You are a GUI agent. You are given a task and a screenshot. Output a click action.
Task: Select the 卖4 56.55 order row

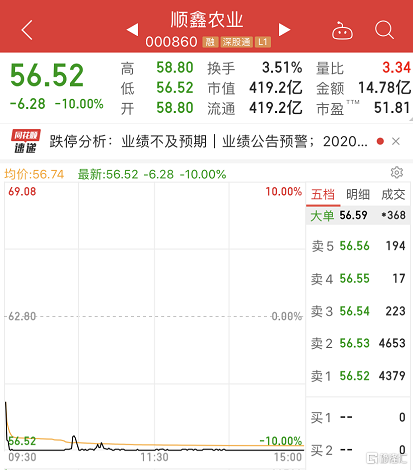coord(358,279)
